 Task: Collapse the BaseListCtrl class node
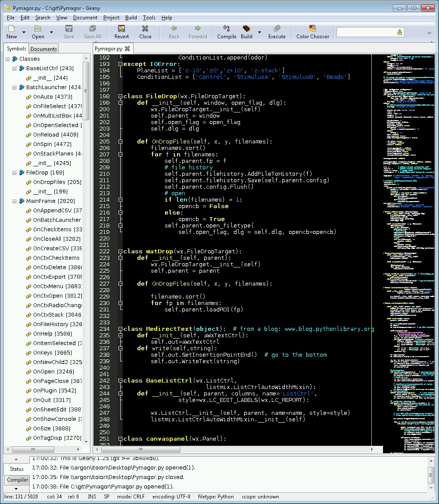tap(15, 68)
